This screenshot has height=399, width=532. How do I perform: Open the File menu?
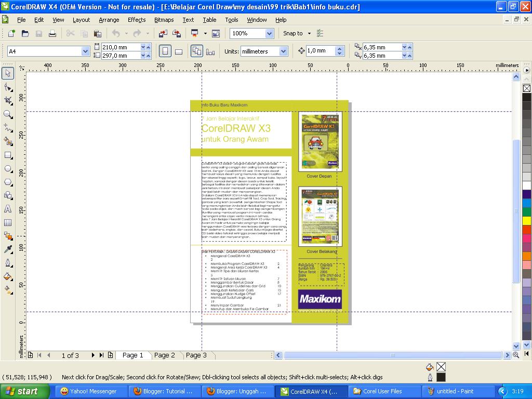[21, 20]
